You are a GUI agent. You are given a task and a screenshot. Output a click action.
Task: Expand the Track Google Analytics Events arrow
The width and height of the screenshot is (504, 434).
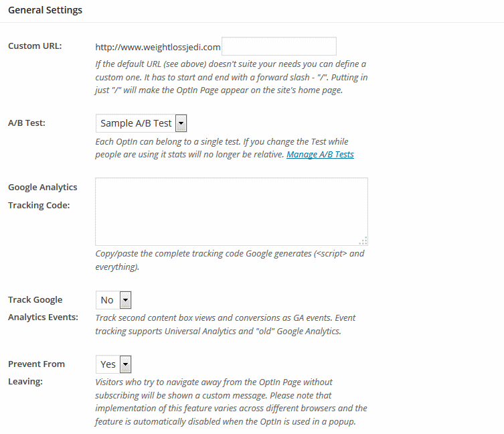(125, 300)
